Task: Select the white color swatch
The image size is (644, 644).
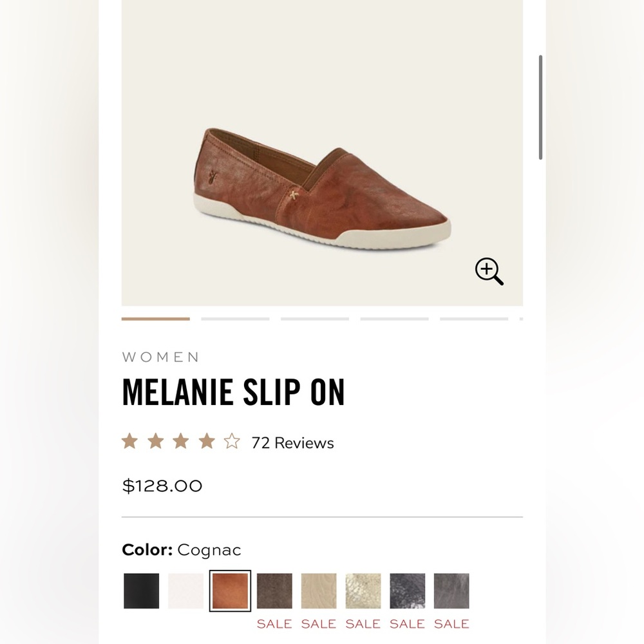Action: [185, 591]
